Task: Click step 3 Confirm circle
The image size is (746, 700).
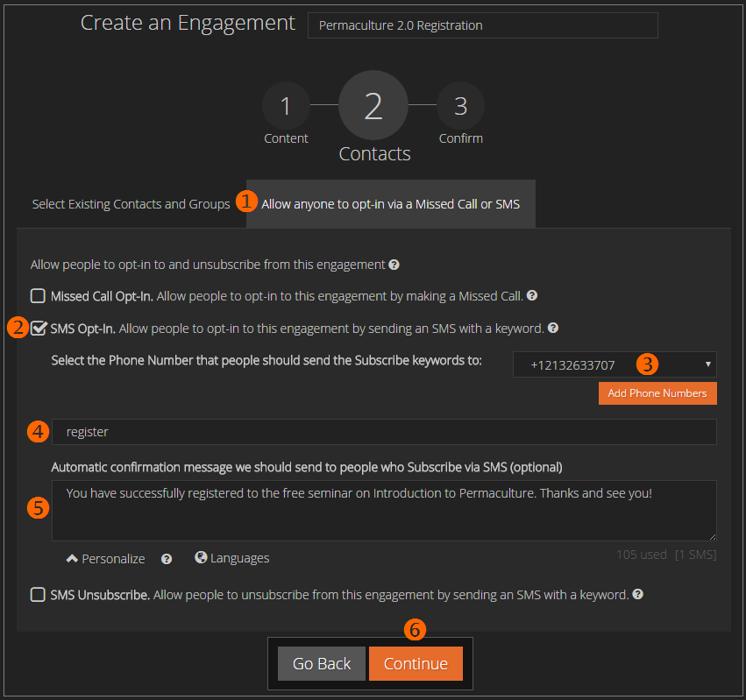Action: pyautogui.click(x=460, y=107)
